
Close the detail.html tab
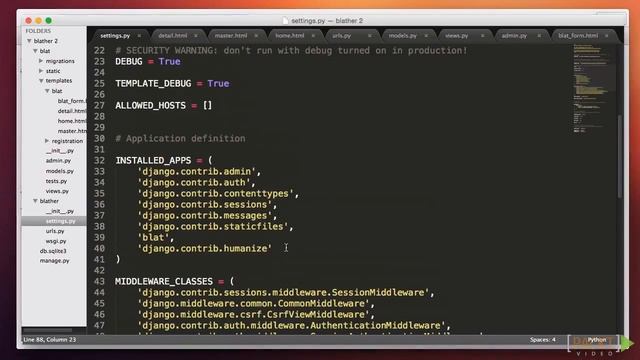point(196,36)
